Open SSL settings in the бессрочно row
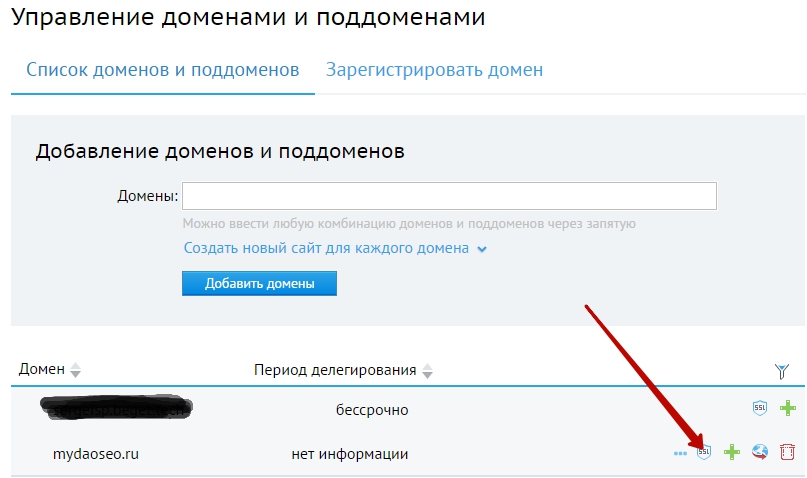 point(760,408)
